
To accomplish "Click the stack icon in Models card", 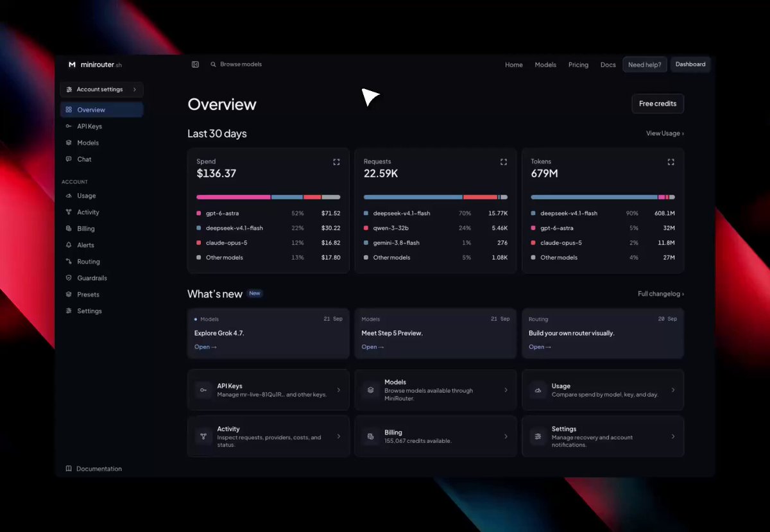I will point(371,390).
